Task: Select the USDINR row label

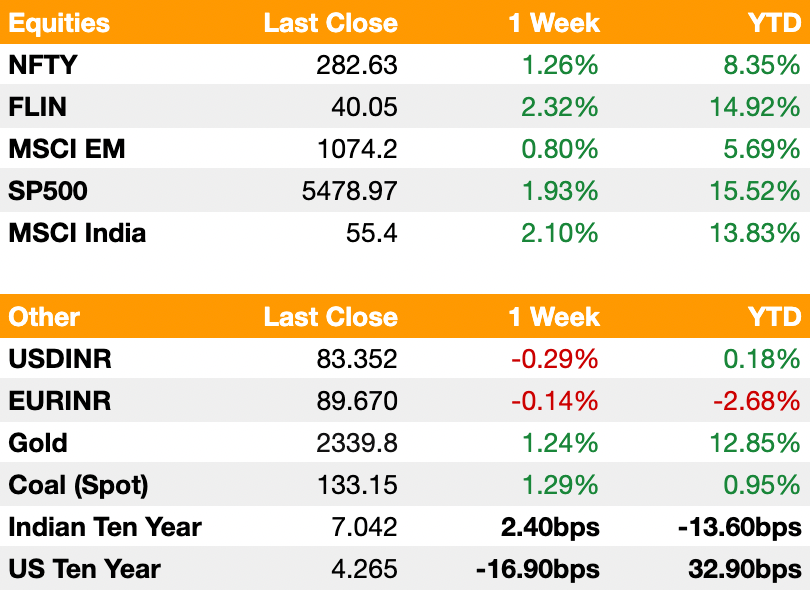Action: 60,359
